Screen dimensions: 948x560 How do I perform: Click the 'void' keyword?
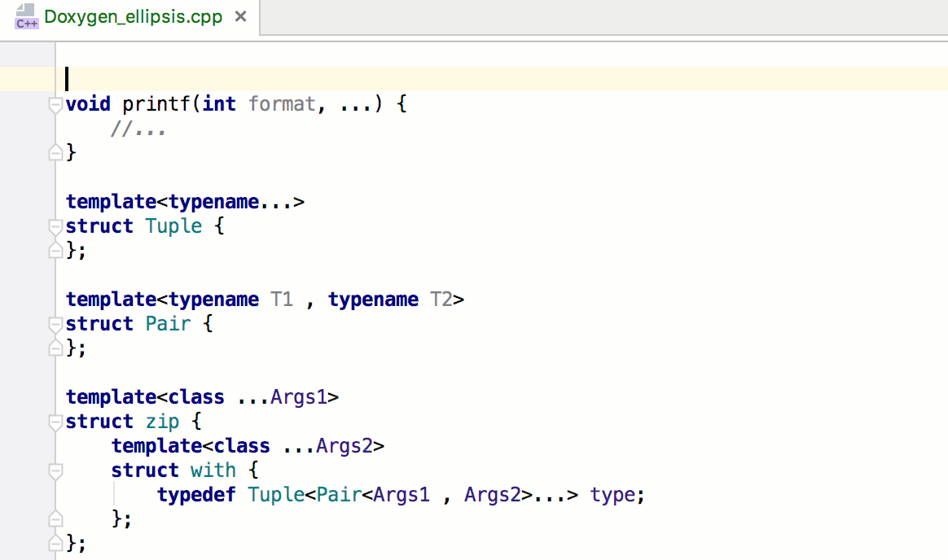click(x=88, y=104)
